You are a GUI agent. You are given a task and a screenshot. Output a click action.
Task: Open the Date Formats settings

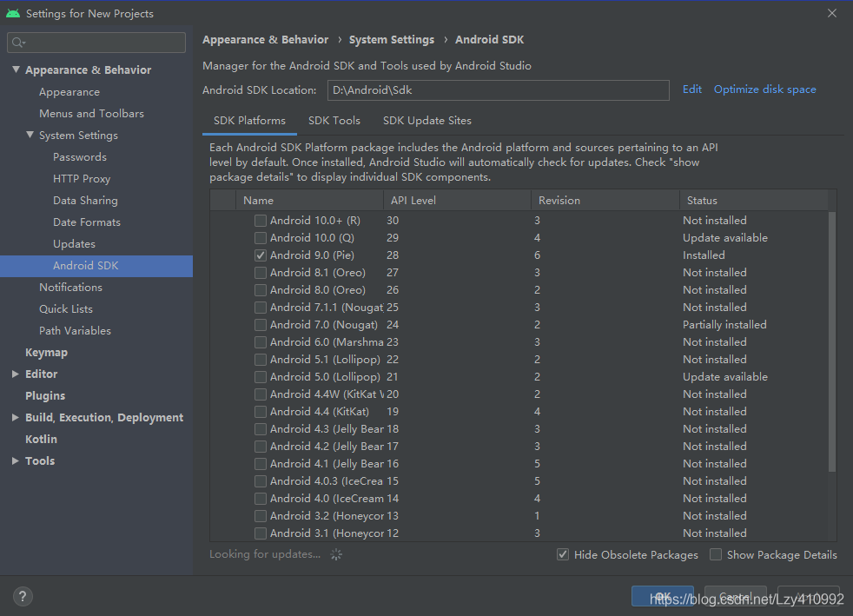point(87,222)
